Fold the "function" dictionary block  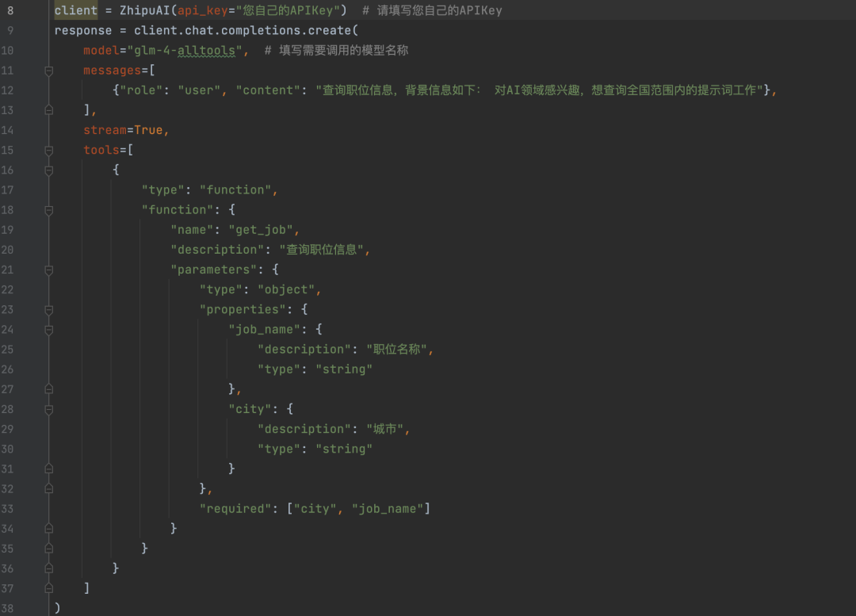tap(48, 210)
